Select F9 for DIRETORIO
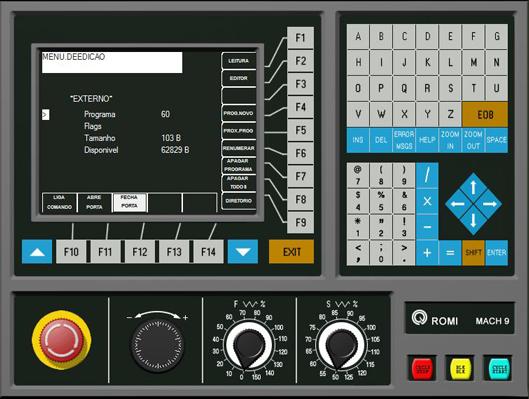The image size is (529, 399). (x=300, y=222)
